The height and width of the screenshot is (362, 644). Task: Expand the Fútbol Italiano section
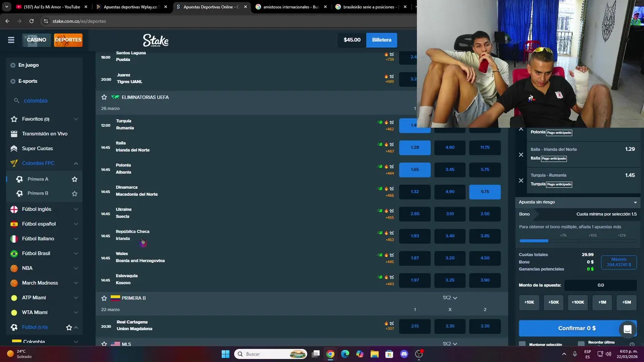pos(76,239)
